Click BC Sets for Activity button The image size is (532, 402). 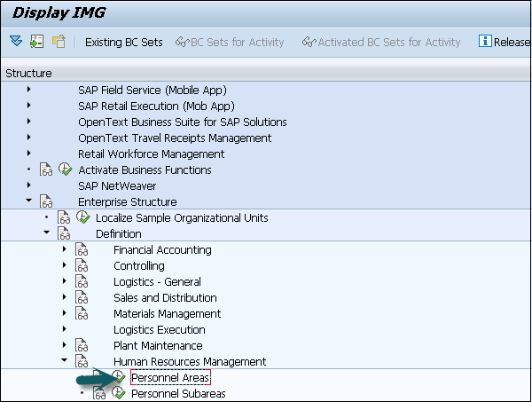pyautogui.click(x=231, y=42)
